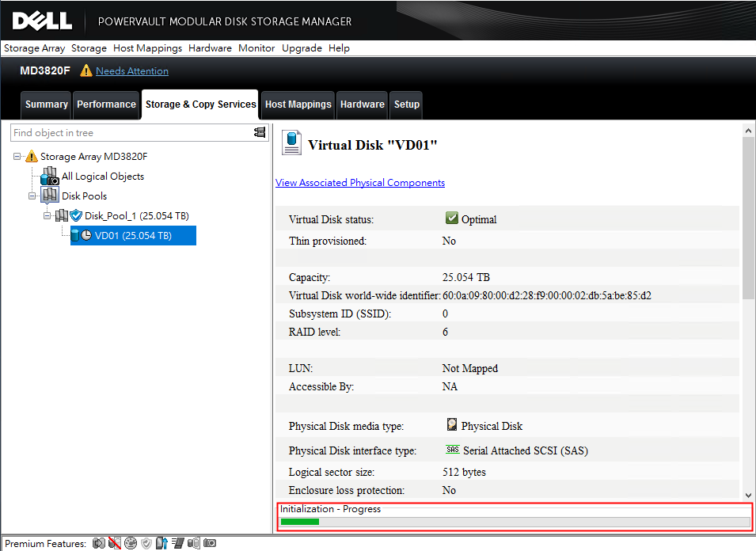756x551 pixels.
Task: Open View Associated Physical Components
Action: [x=360, y=183]
